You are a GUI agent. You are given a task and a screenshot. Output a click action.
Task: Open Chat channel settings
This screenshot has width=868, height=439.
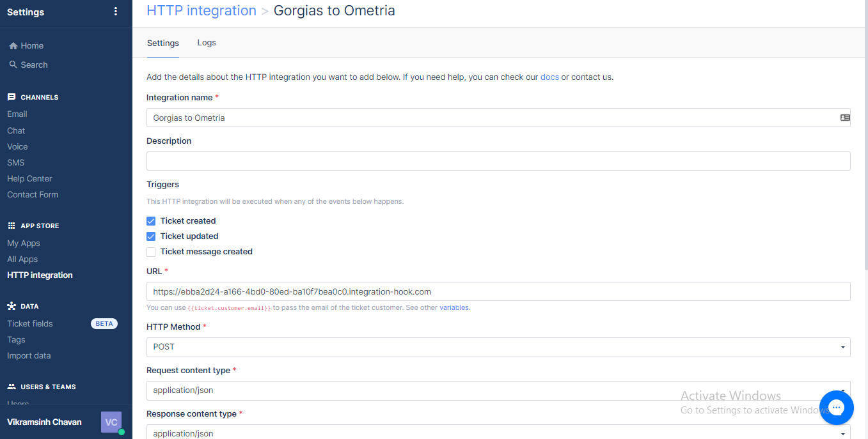point(16,130)
